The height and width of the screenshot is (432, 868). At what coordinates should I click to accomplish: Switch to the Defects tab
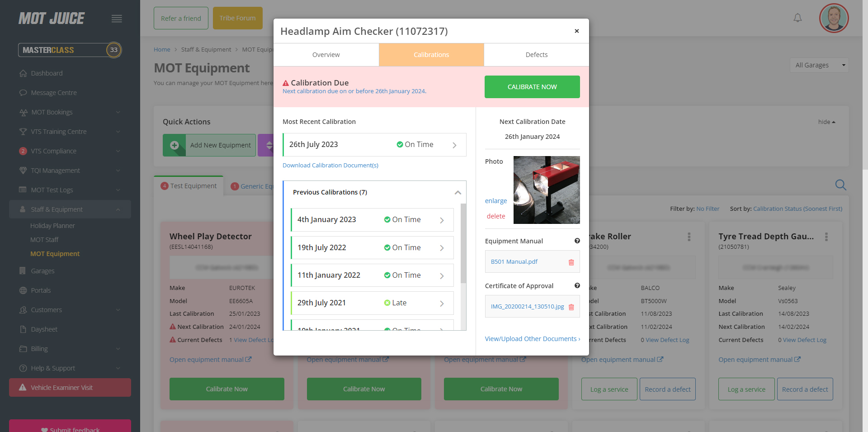[536, 55]
